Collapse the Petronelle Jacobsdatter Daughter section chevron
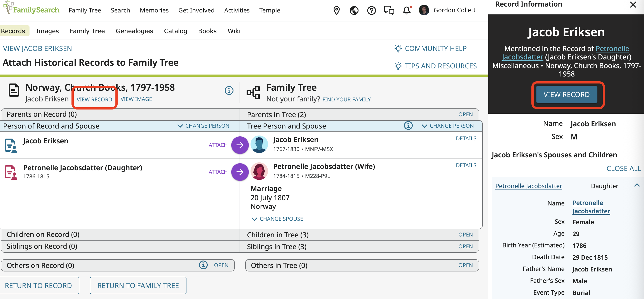This screenshot has width=644, height=299. coord(637,185)
